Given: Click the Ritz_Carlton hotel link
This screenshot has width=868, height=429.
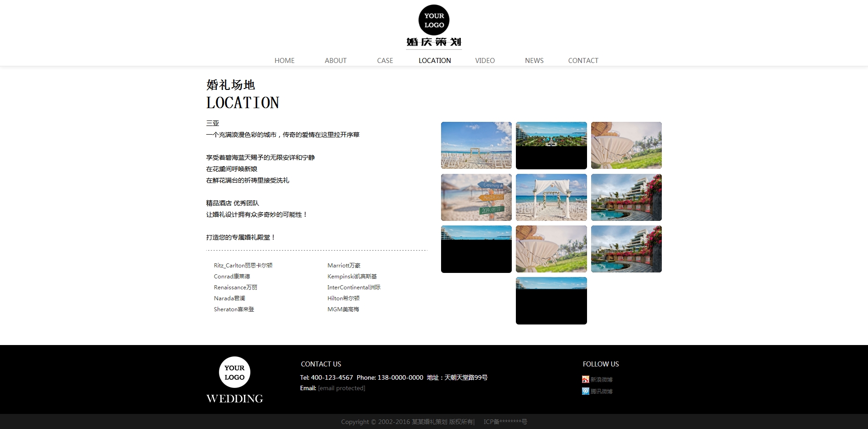Looking at the screenshot, I should click(x=243, y=265).
